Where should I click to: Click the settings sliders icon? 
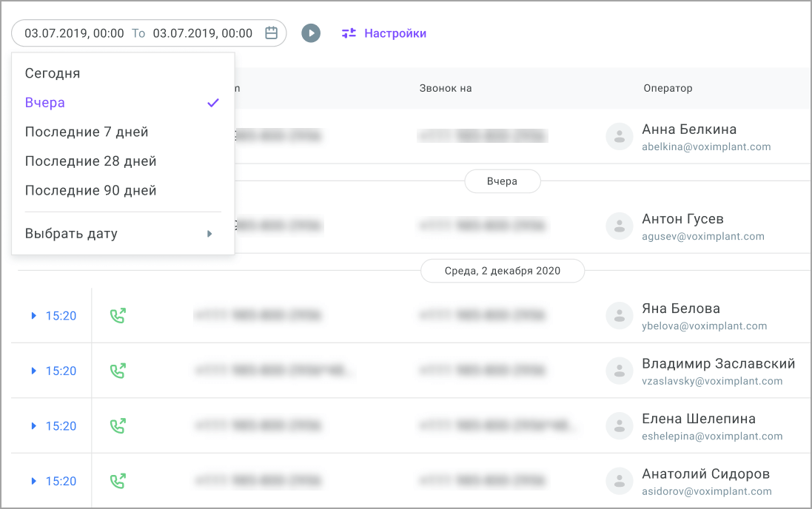click(349, 33)
